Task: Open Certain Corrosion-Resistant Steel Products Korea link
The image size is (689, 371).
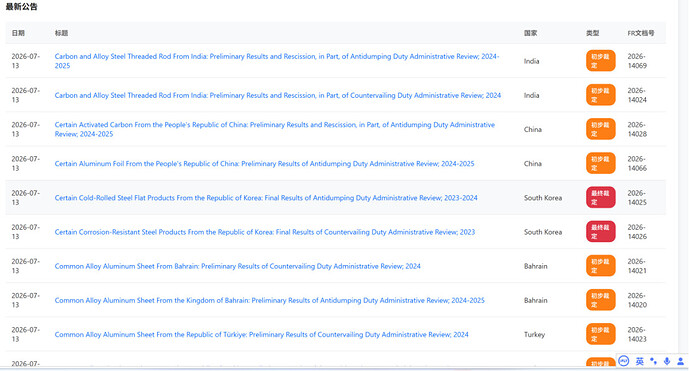Action: coord(265,232)
